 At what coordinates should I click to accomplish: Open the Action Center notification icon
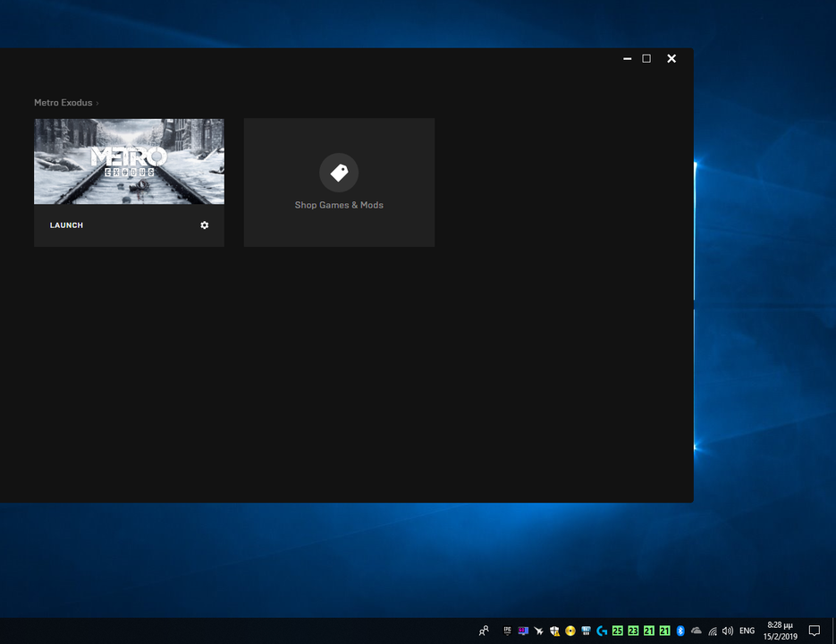tap(815, 631)
